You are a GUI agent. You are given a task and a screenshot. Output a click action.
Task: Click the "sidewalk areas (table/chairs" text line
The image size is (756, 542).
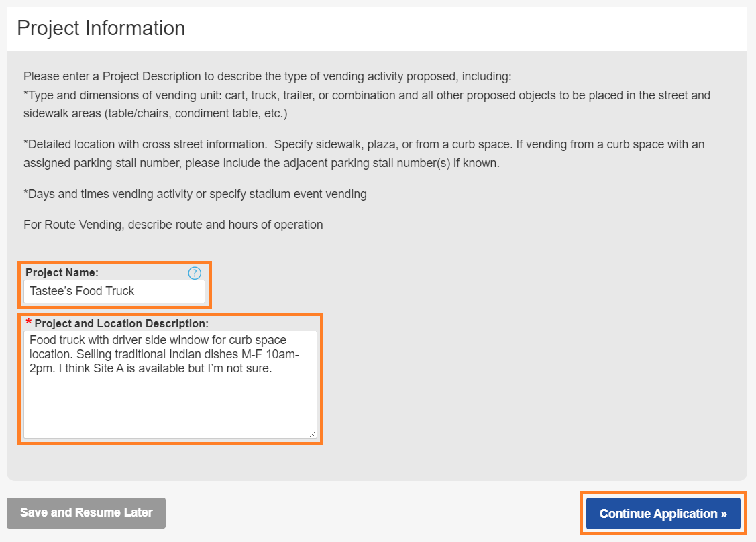click(155, 113)
